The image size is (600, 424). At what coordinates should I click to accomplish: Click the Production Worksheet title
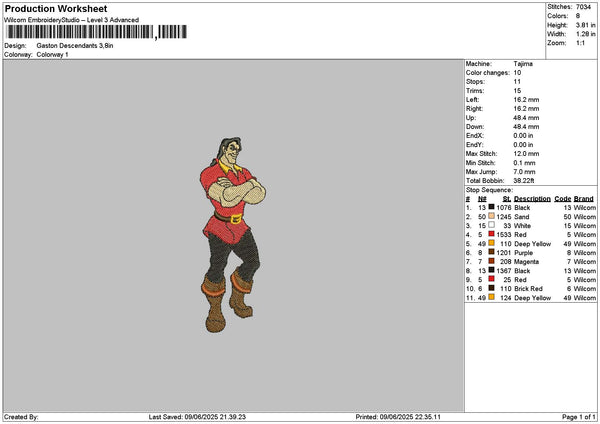tap(56, 8)
